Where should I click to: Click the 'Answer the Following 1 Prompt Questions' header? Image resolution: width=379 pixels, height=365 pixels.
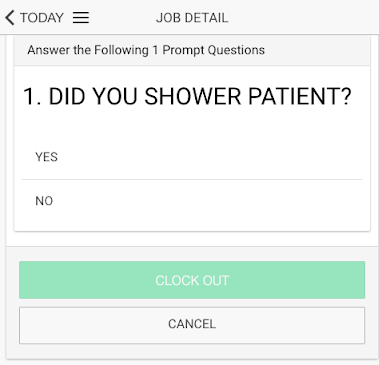(x=146, y=50)
